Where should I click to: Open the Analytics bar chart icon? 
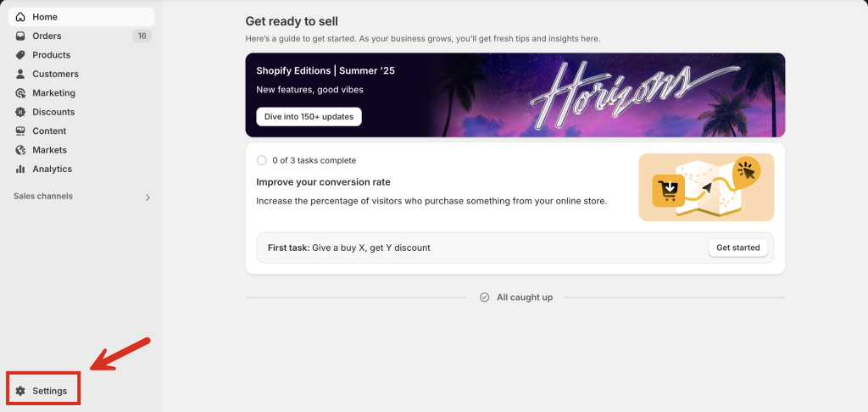pyautogui.click(x=20, y=169)
